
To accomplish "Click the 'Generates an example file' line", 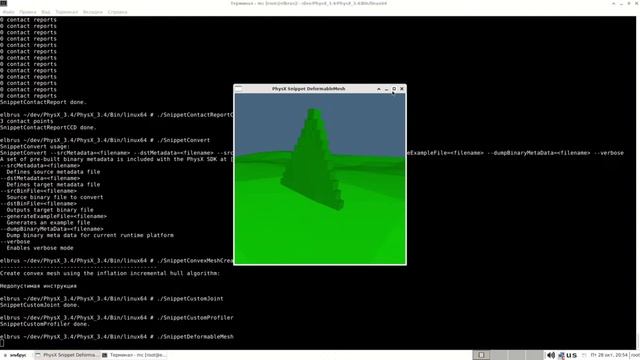I will coord(48,223).
